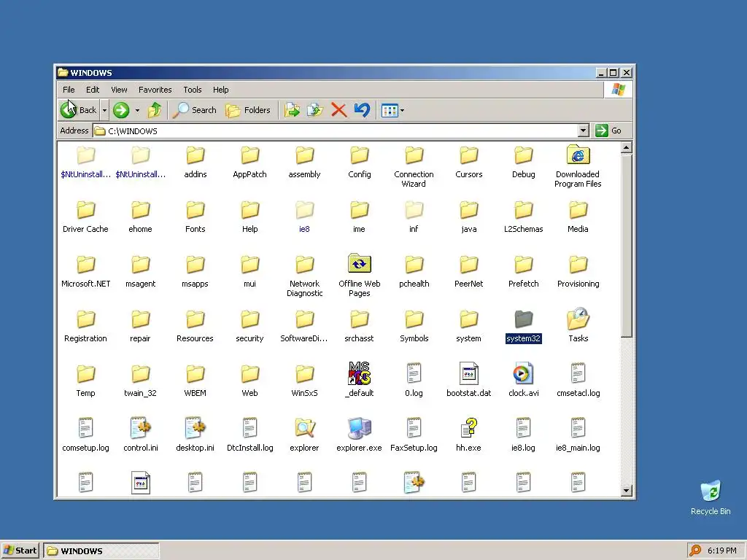Select the clock.avi file
The image size is (747, 560).
pyautogui.click(x=523, y=379)
